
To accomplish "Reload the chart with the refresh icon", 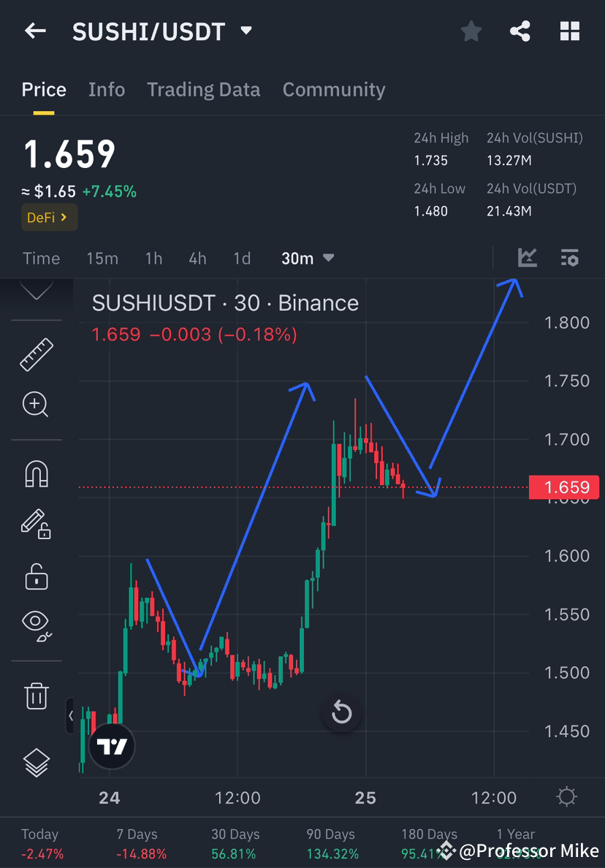I will (x=342, y=713).
